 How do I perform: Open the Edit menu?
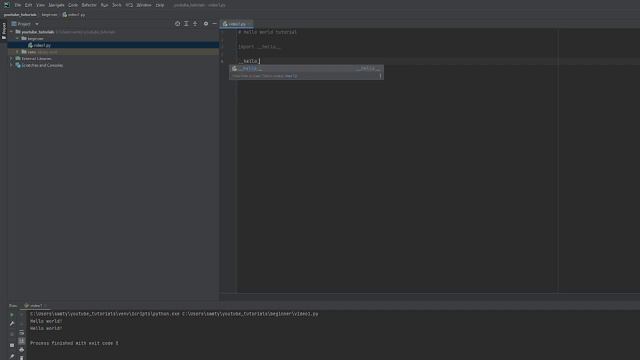click(x=28, y=5)
